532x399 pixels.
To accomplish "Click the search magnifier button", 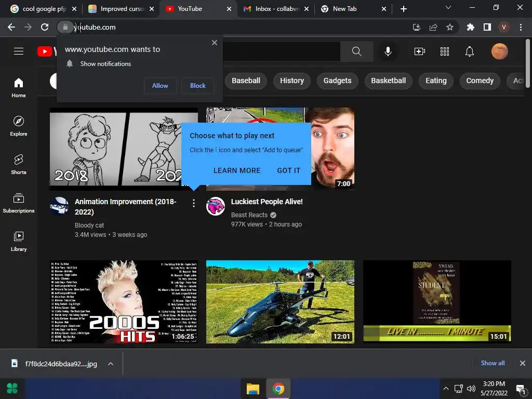I will coord(356,51).
